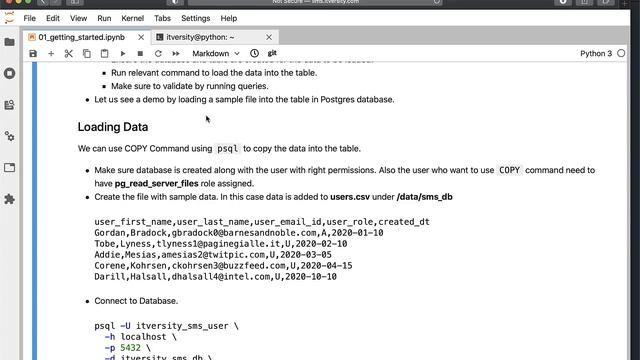The height and width of the screenshot is (360, 640).
Task: Click the CSV header line user_first_name
Action: point(262,222)
